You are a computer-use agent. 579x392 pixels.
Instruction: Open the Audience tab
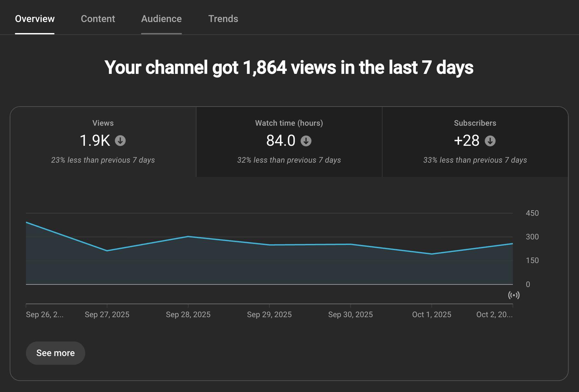161,19
